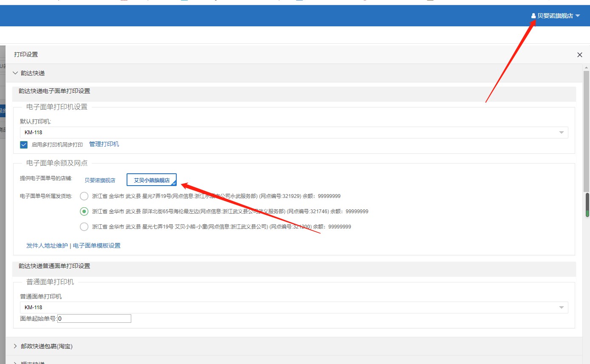Click the user profile icon beside 贝婴诺旗舰店
The height and width of the screenshot is (364, 590).
pyautogui.click(x=534, y=16)
